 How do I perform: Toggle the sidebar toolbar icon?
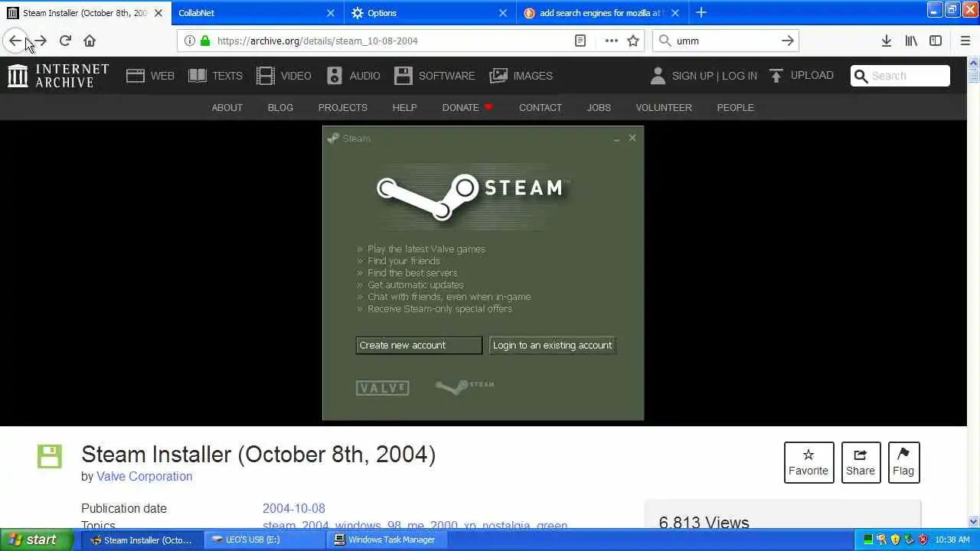(x=936, y=41)
